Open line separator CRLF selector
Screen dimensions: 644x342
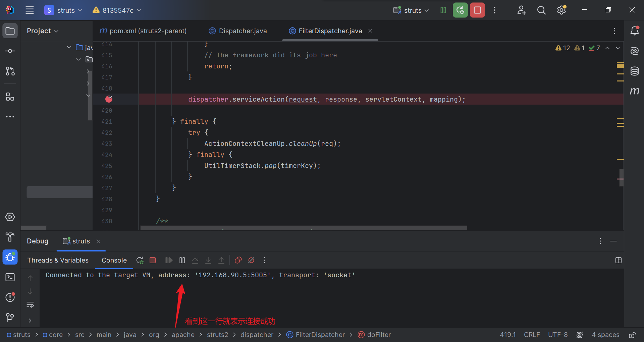pos(532,335)
